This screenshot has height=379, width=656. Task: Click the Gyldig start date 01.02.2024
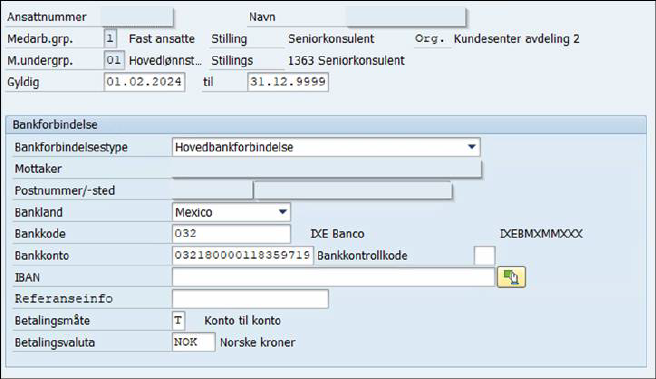(144, 82)
